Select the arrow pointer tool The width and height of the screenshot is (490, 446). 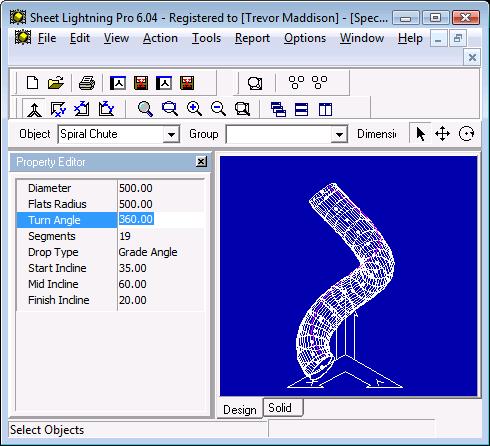tap(420, 134)
